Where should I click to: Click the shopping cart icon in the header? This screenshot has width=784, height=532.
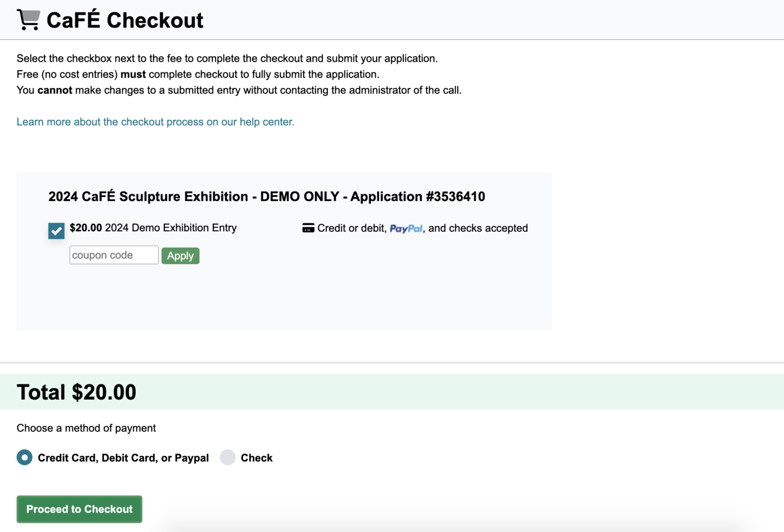click(x=28, y=20)
